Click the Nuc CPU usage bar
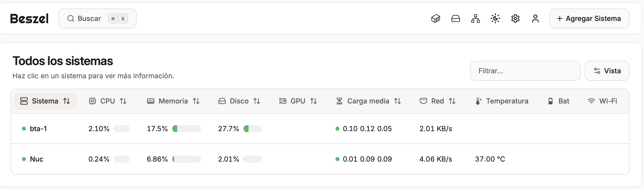 coord(122,159)
